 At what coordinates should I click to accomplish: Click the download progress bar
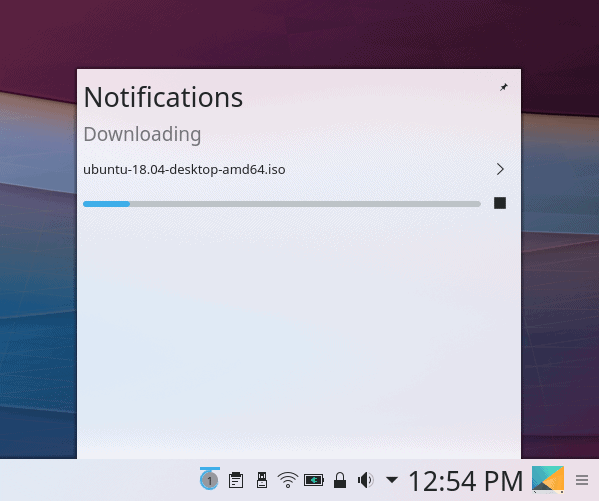click(282, 204)
